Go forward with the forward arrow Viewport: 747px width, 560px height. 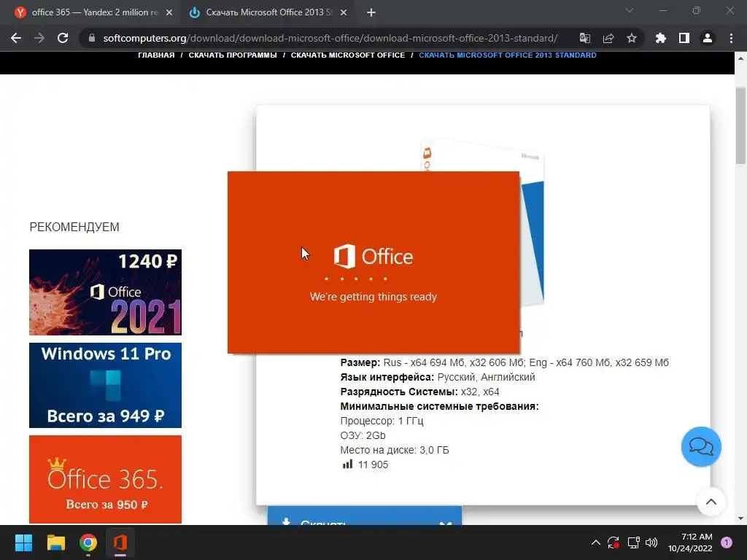[x=39, y=38]
